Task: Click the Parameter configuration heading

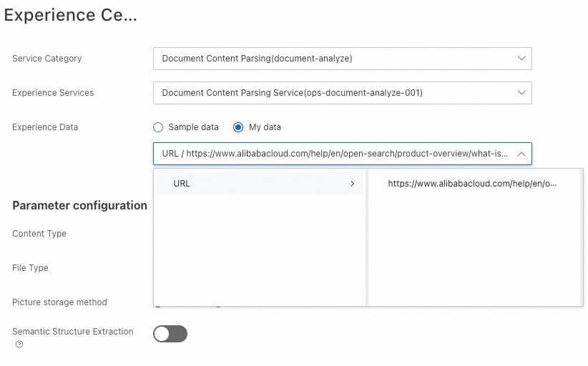Action: click(79, 205)
